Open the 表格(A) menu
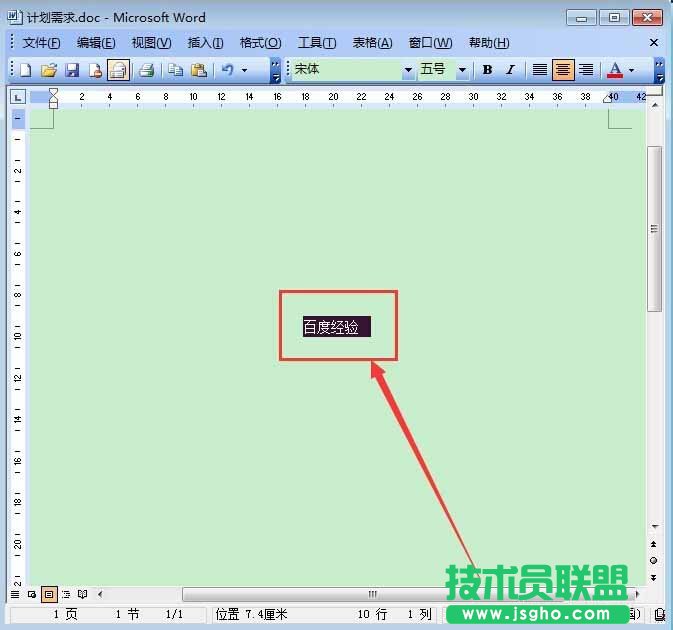 point(373,43)
